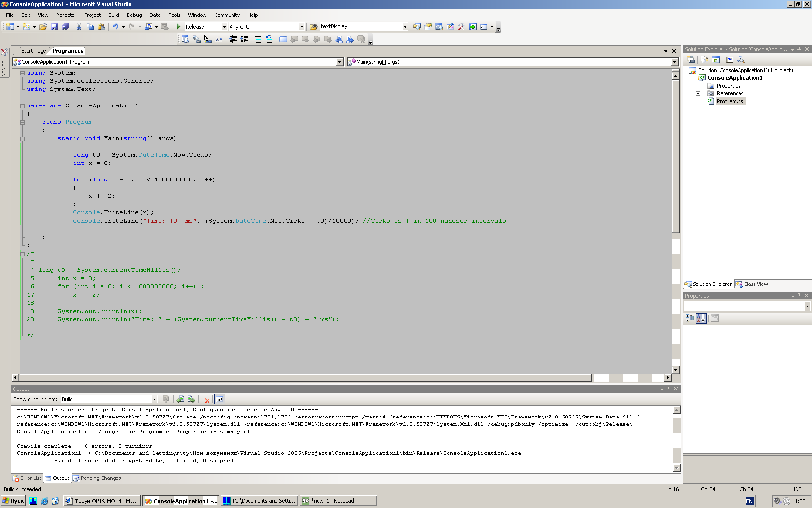Viewport: 812px width, 508px height.
Task: Open the Show output from Build dropdown
Action: [154, 399]
